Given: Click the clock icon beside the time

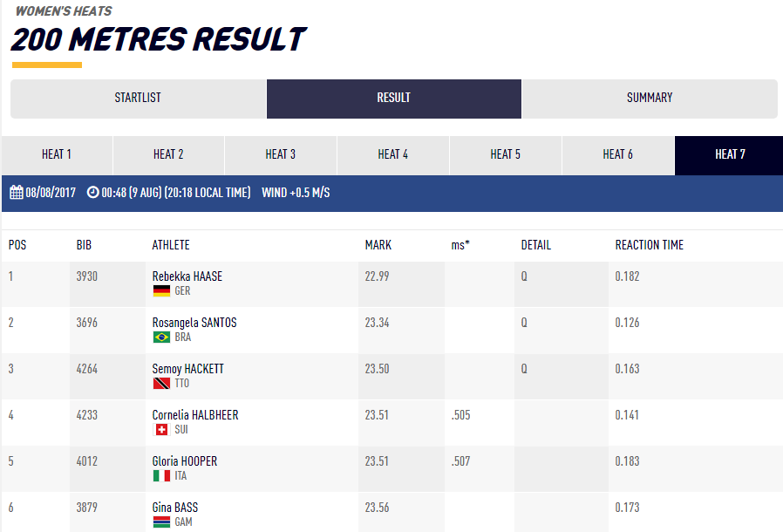Looking at the screenshot, I should [93, 193].
